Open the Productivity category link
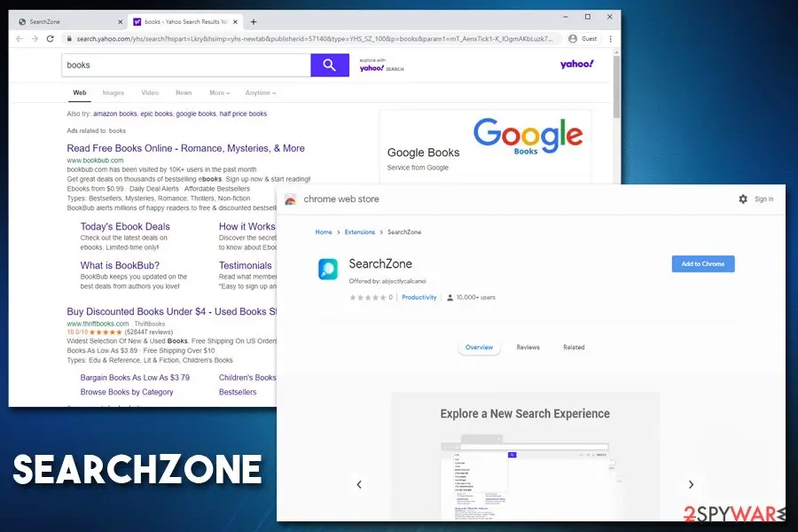This screenshot has height=532, width=798. (x=419, y=297)
